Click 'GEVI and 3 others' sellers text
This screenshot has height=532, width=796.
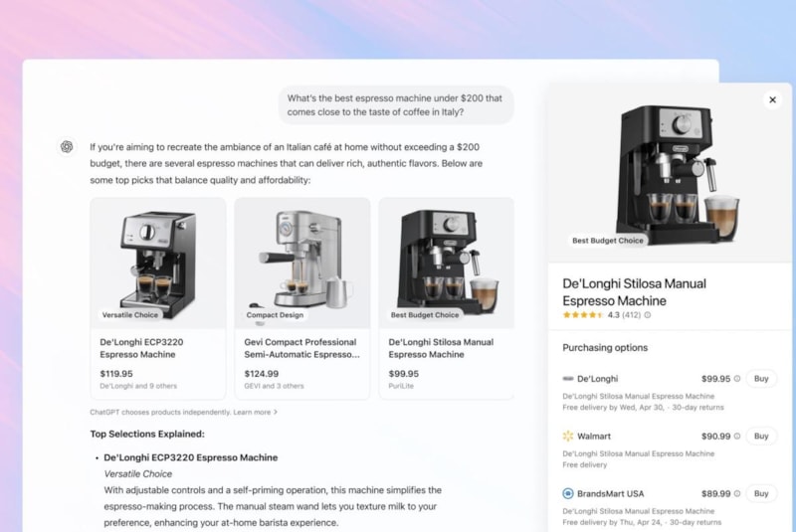275,386
